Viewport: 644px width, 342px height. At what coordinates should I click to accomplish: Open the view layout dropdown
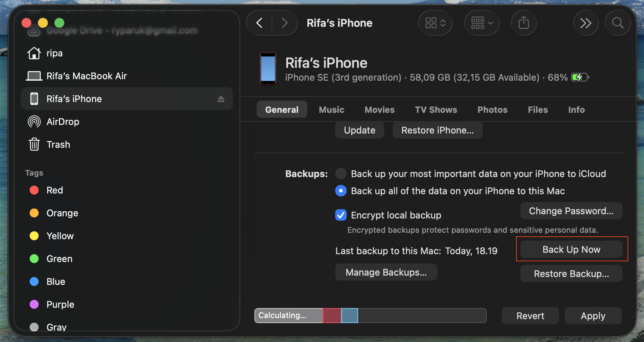tap(435, 22)
